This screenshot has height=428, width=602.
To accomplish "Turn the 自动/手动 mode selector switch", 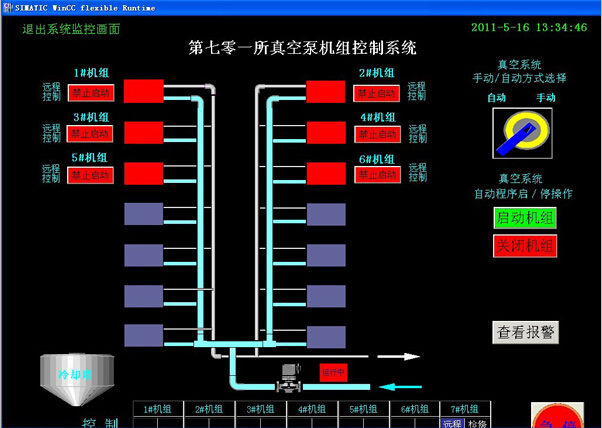I will tap(519, 133).
